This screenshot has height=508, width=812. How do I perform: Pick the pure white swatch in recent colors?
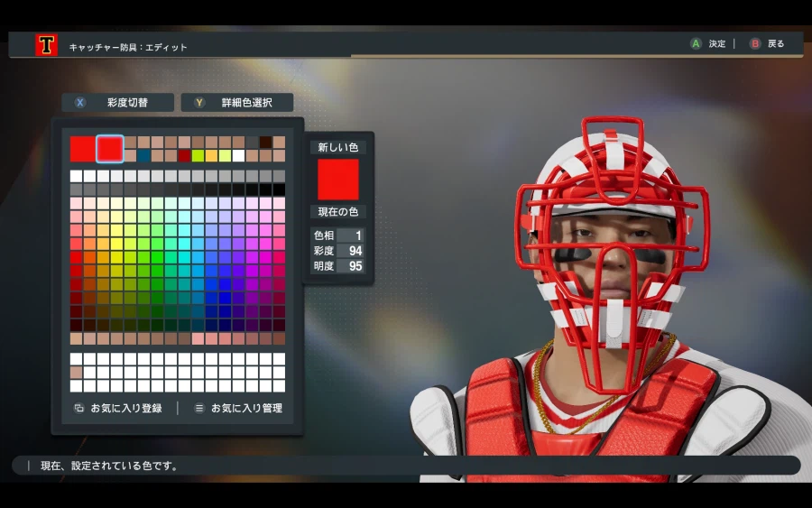[x=239, y=156]
